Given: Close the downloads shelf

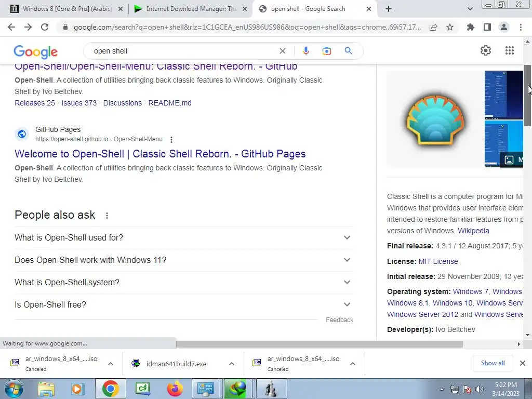Looking at the screenshot, I should click(x=523, y=363).
